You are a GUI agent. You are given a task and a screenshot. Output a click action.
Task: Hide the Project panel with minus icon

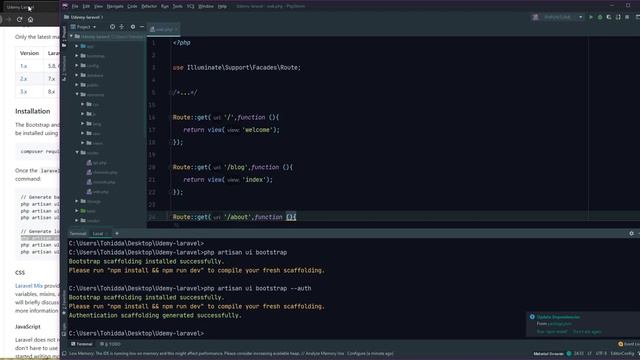[142, 27]
